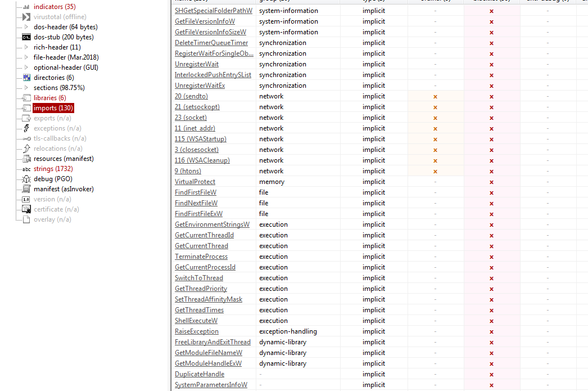Open the TerminateProcess link
The image size is (588, 391).
[201, 257]
